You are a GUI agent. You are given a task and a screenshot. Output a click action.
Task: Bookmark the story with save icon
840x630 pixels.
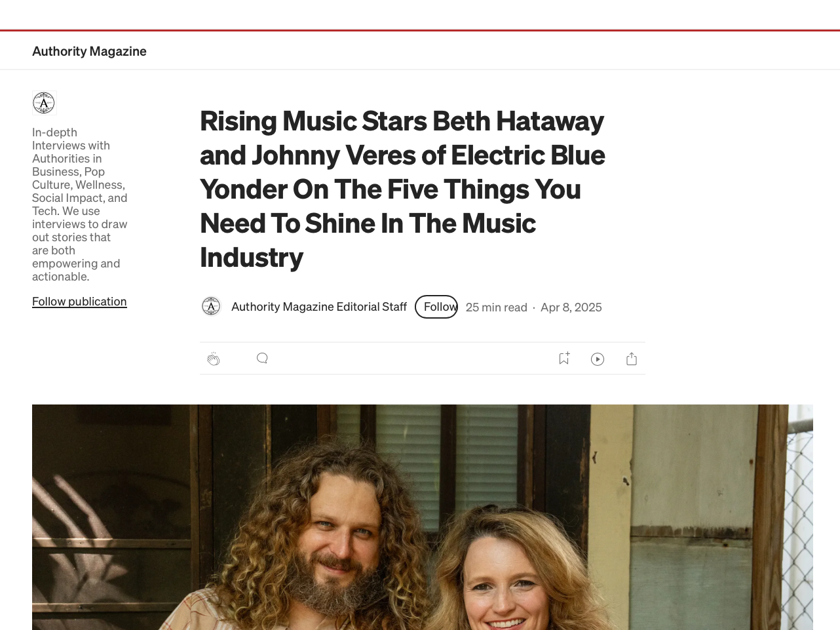point(564,358)
